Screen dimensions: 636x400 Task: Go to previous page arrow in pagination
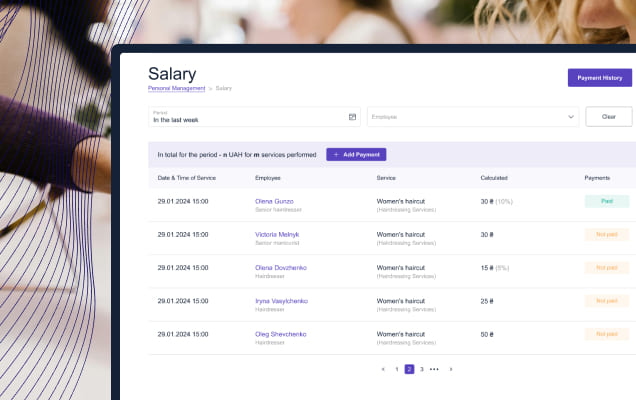[383, 369]
